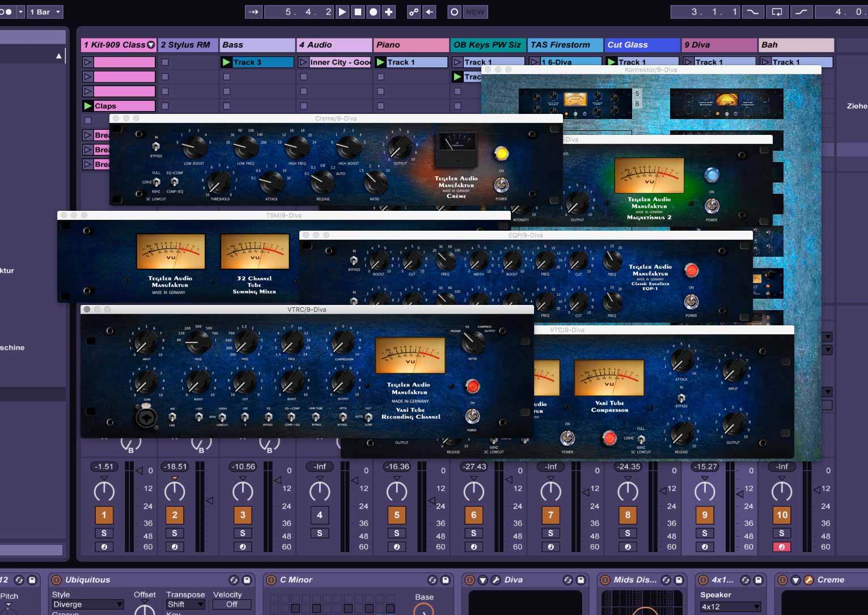Launch the Claps clip

(88, 106)
